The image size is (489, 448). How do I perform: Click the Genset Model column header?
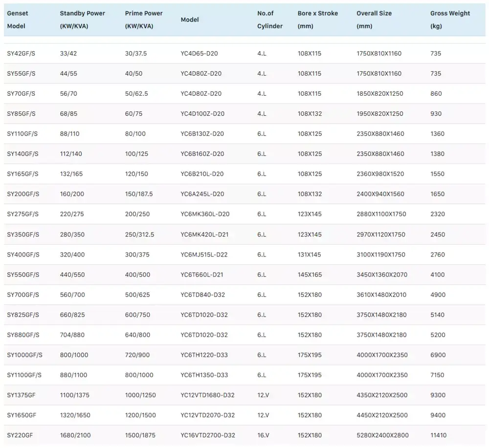[x=18, y=20]
